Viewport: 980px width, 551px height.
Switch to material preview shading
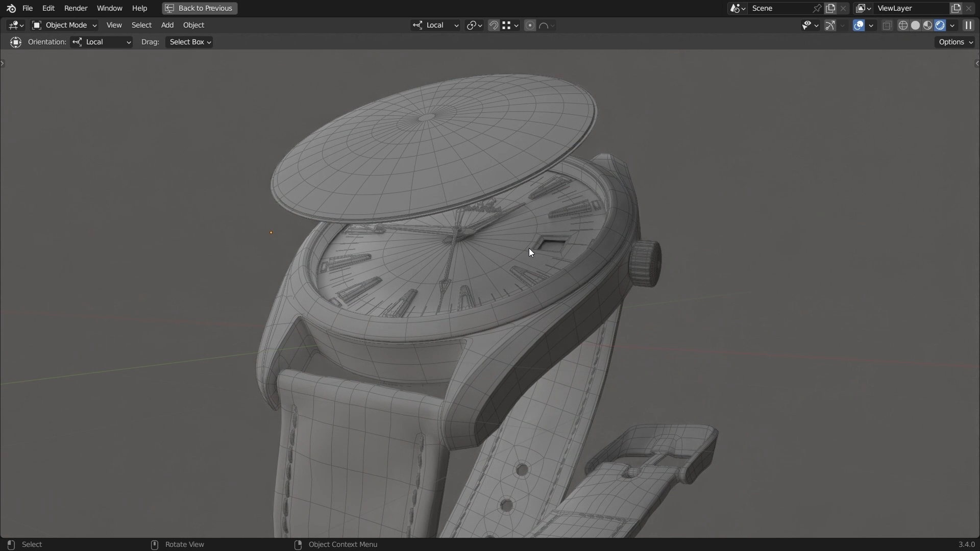928,26
